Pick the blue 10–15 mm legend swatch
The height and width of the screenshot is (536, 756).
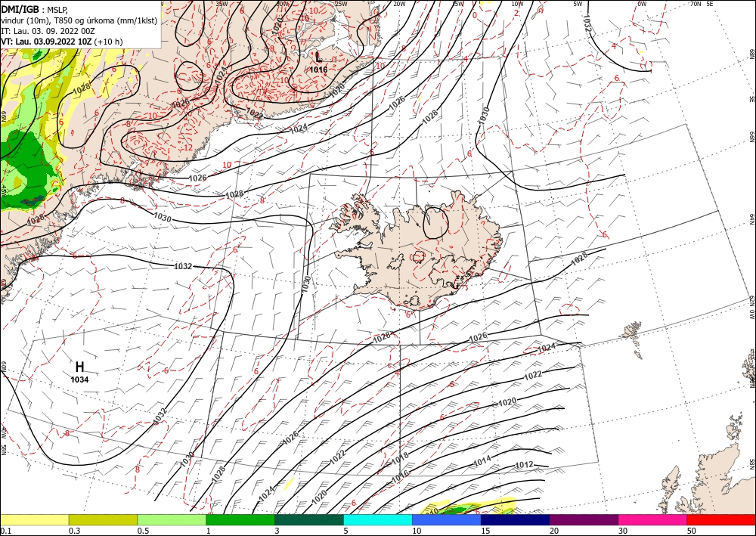point(447,519)
